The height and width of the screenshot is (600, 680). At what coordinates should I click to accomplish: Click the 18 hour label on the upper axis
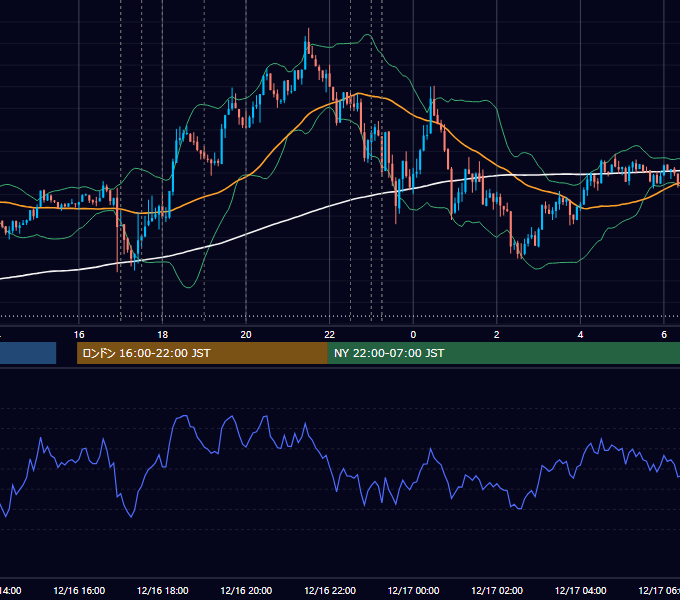click(163, 335)
